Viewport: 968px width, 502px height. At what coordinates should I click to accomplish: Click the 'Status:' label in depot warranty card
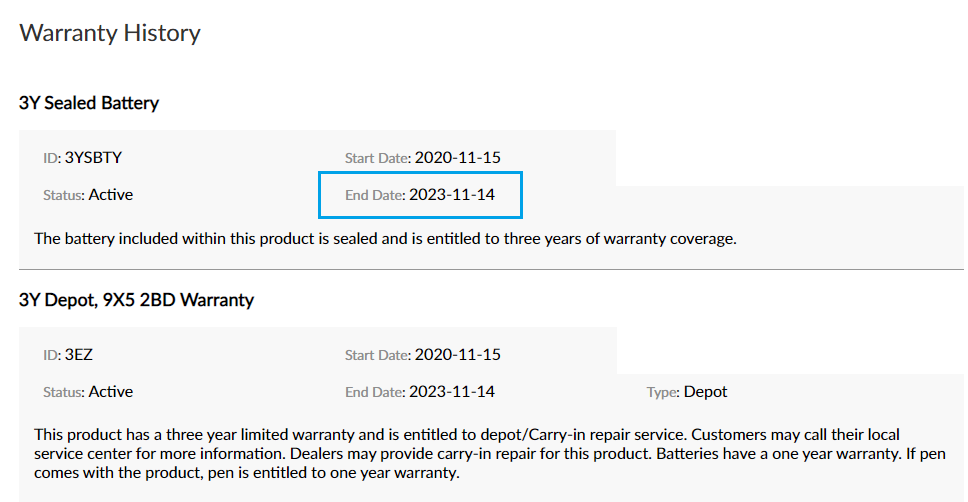click(x=64, y=393)
